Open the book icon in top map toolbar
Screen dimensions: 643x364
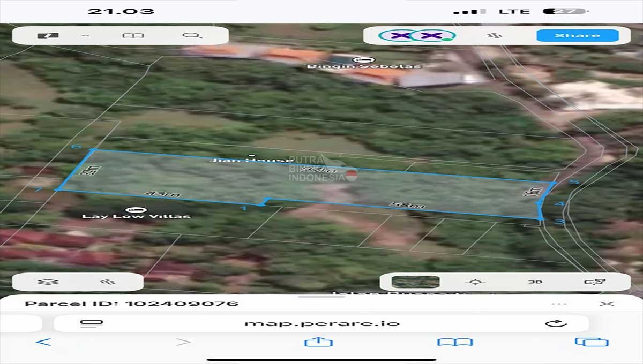pos(133,36)
